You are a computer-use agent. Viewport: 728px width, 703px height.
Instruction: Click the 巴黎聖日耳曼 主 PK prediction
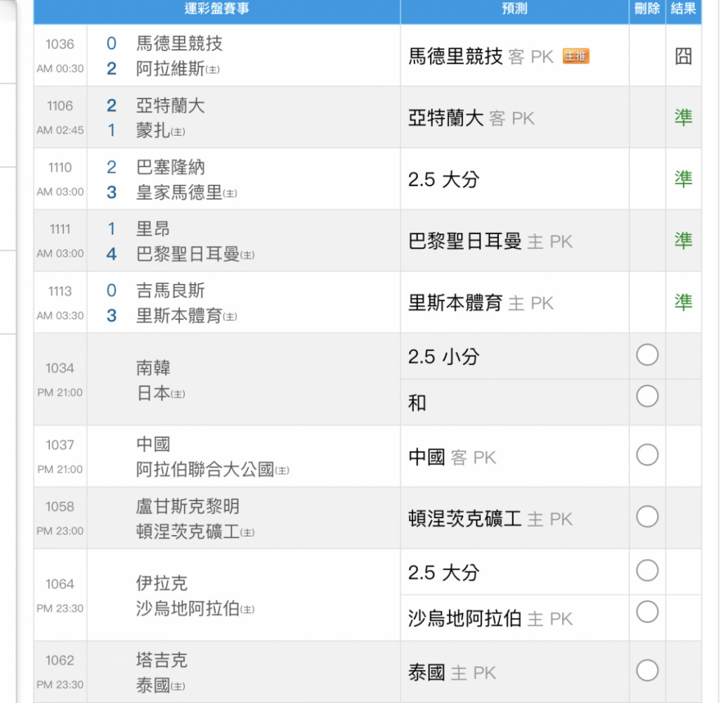coord(490,241)
